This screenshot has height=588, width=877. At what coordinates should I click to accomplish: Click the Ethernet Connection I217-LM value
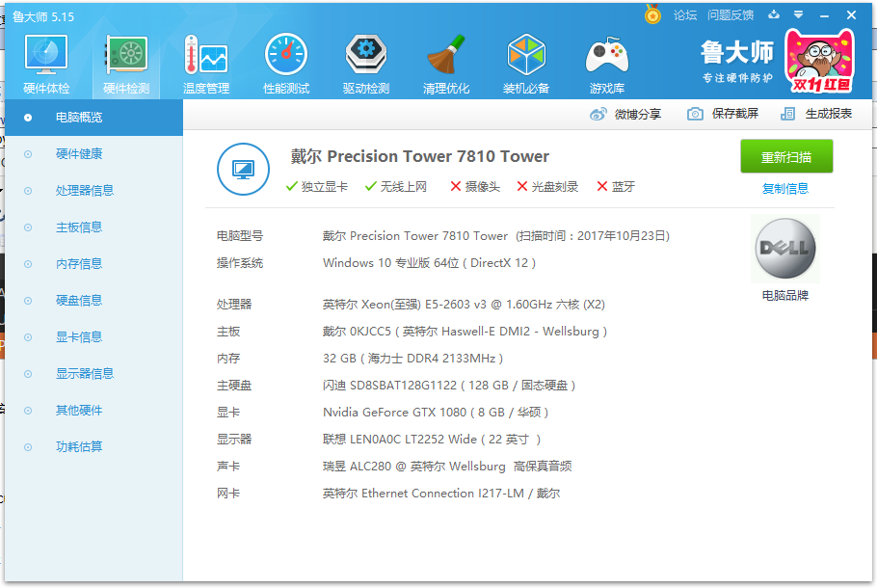441,494
